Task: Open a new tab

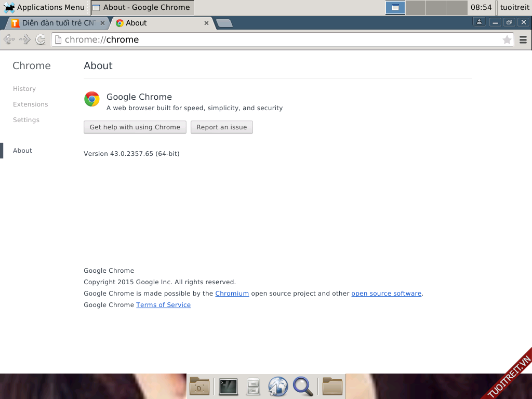Action: (224, 23)
